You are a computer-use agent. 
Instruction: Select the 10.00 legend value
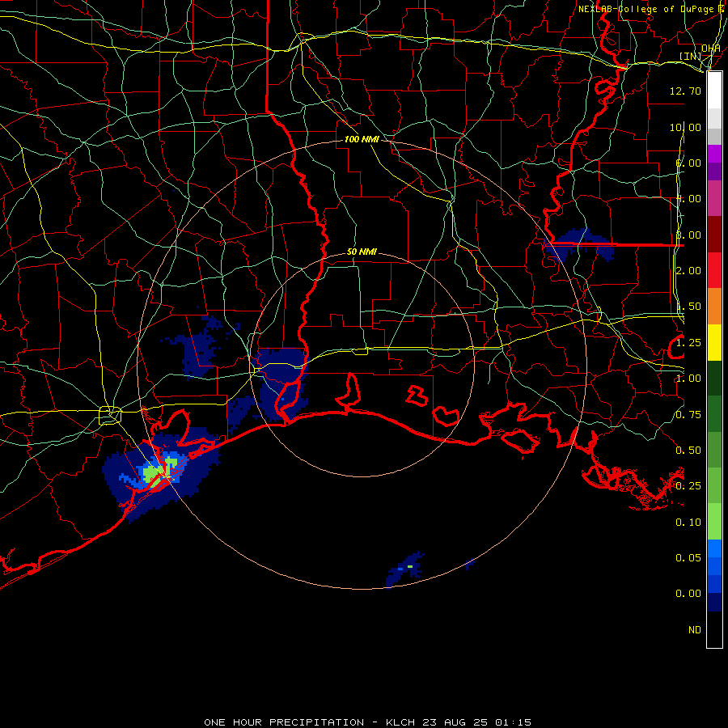tap(685, 127)
